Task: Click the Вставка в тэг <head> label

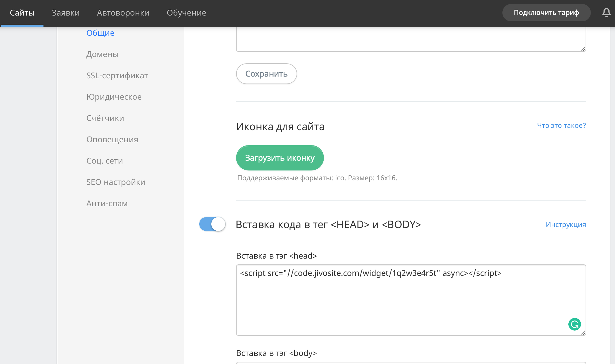Action: click(276, 256)
